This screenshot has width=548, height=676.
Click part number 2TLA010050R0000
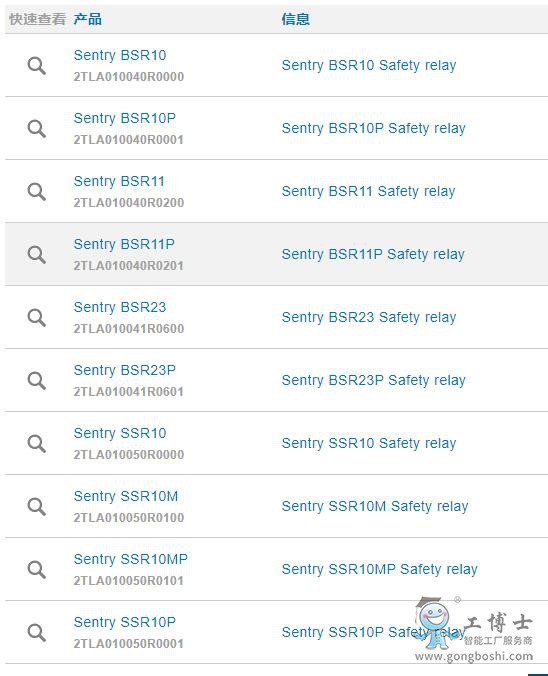tap(128, 454)
